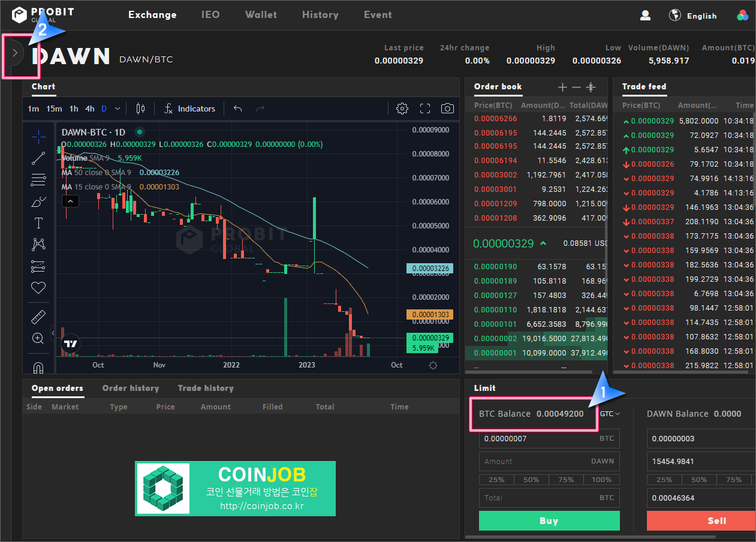Select the Chart tab
The image size is (756, 542).
tap(43, 87)
